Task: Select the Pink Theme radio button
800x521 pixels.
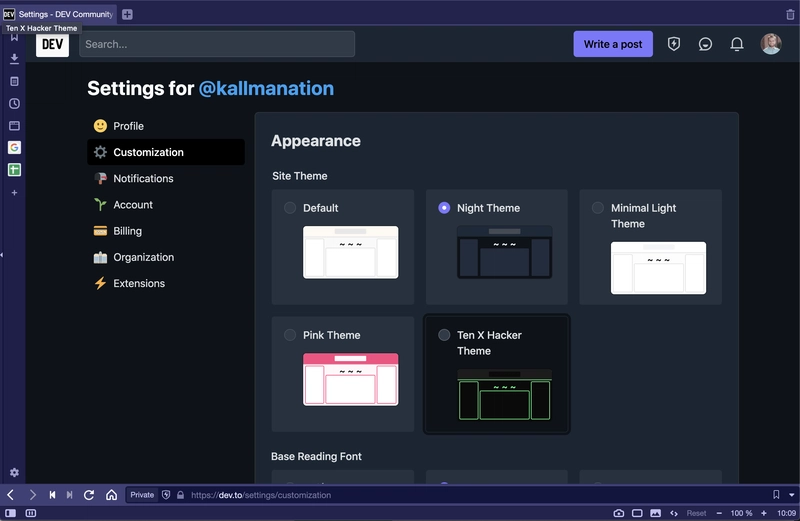Action: [290, 335]
